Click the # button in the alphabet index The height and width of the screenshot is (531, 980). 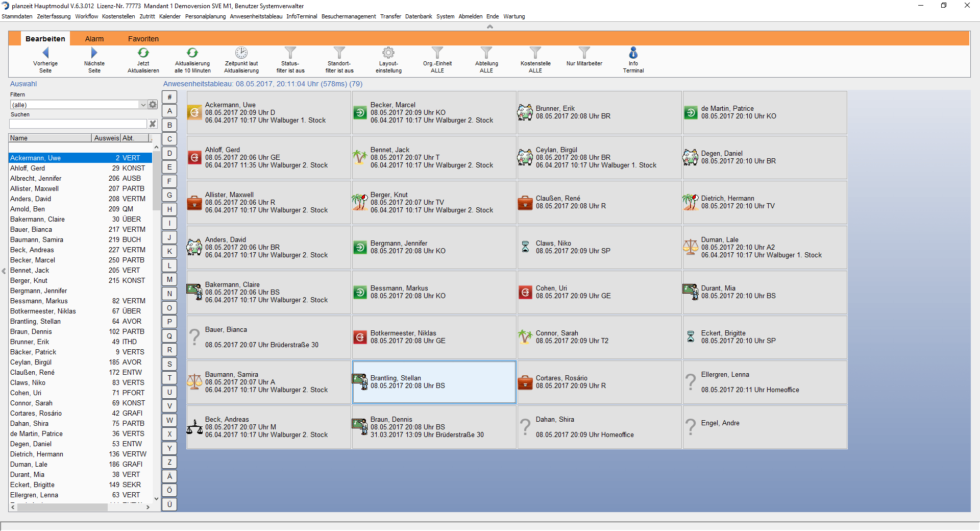169,97
